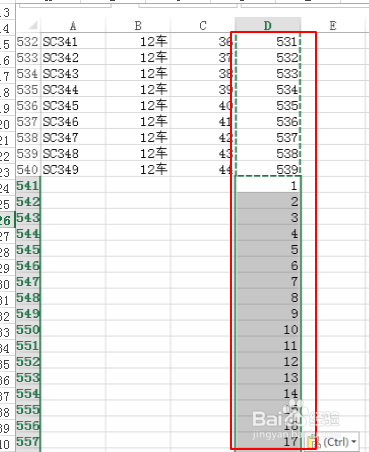Click column D cell with value 4
Screen dimensions: 369x452
(x=268, y=233)
